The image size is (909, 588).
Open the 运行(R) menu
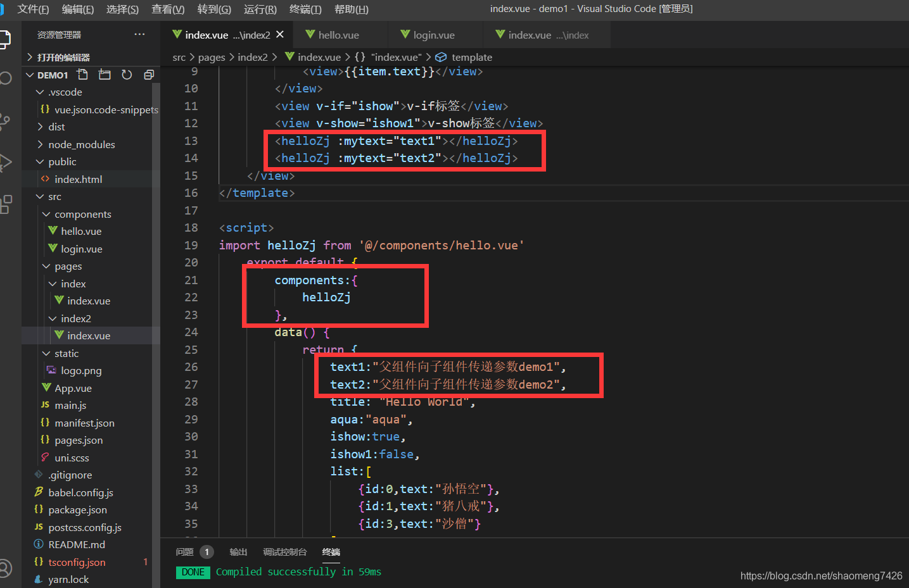coord(260,9)
